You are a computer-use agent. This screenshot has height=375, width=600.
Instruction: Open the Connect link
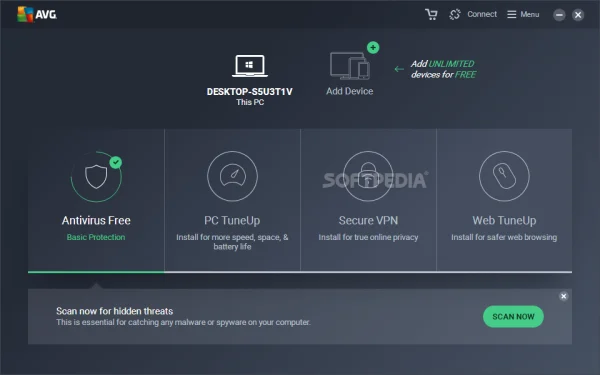(x=482, y=14)
